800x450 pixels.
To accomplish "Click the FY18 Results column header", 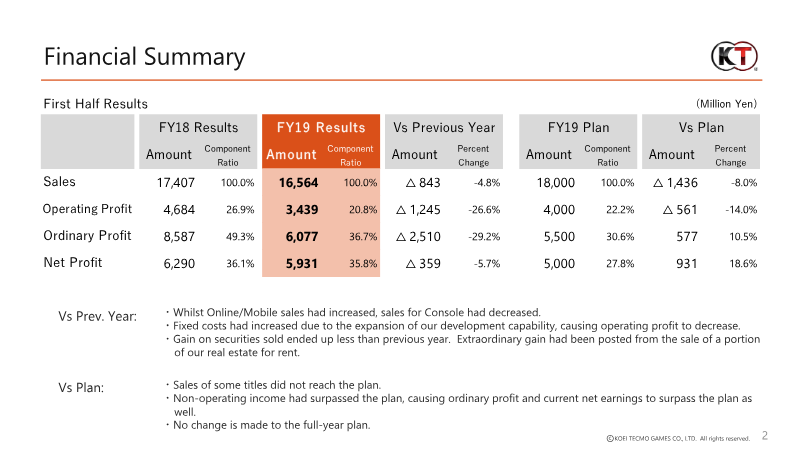I will (198, 127).
